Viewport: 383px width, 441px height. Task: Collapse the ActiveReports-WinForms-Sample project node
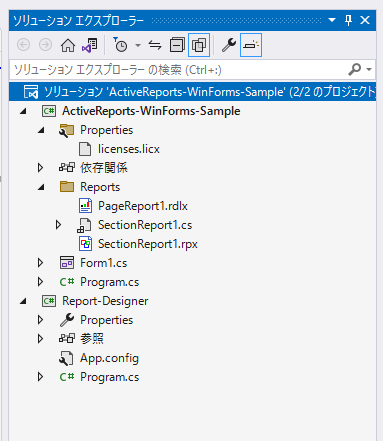(23, 111)
